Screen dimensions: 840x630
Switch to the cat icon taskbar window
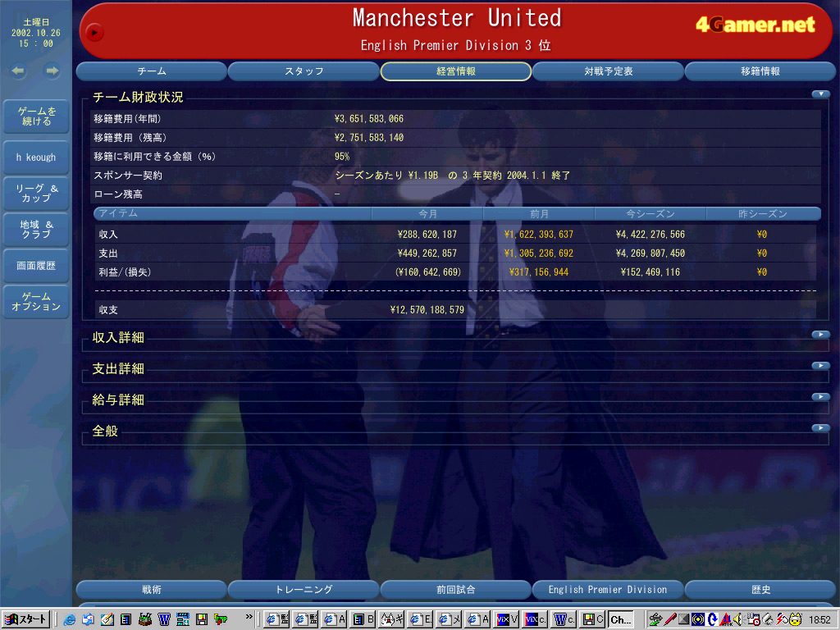point(390,620)
